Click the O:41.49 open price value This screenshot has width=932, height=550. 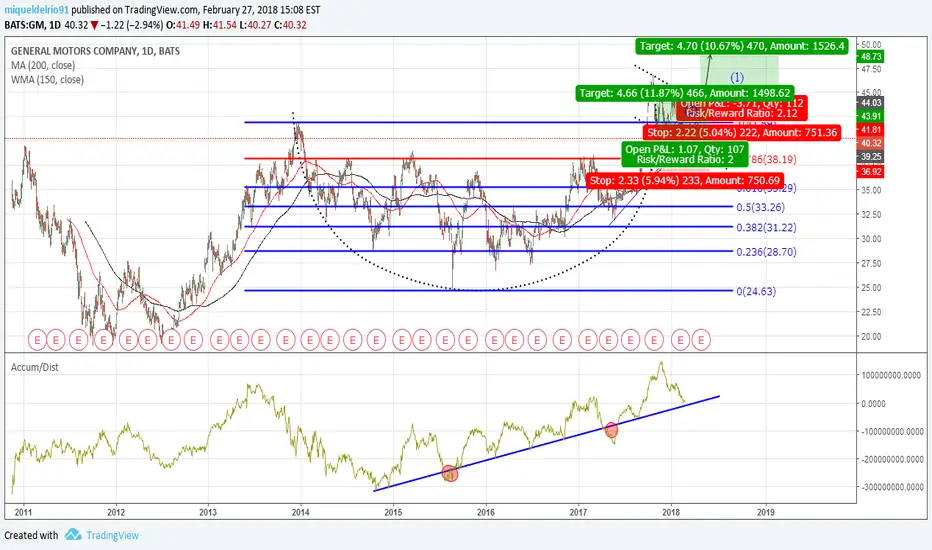[182, 25]
